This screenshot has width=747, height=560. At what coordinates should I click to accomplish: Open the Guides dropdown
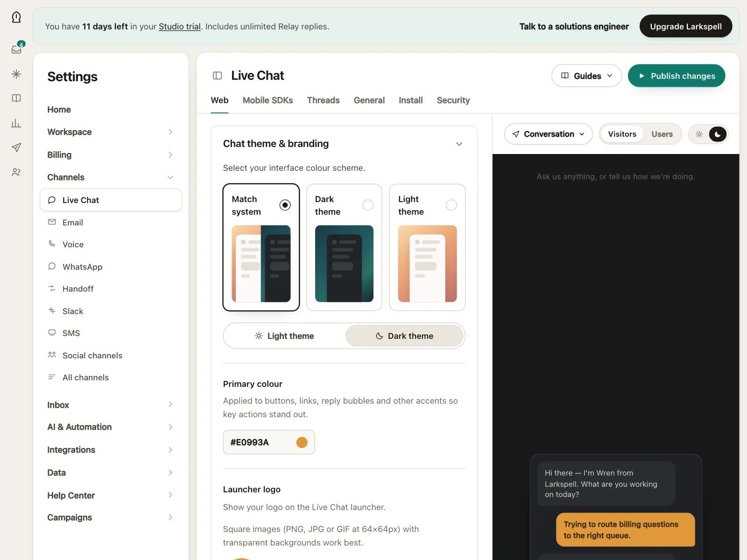coord(586,76)
